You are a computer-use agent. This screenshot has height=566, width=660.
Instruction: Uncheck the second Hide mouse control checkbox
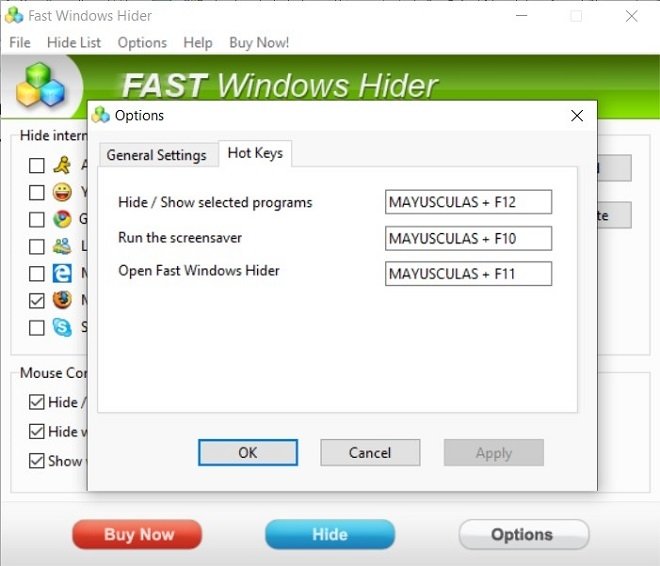coord(37,431)
